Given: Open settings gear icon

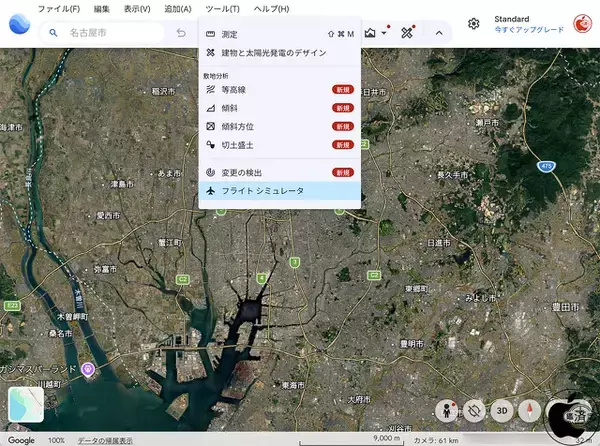Looking at the screenshot, I should coord(474,24).
